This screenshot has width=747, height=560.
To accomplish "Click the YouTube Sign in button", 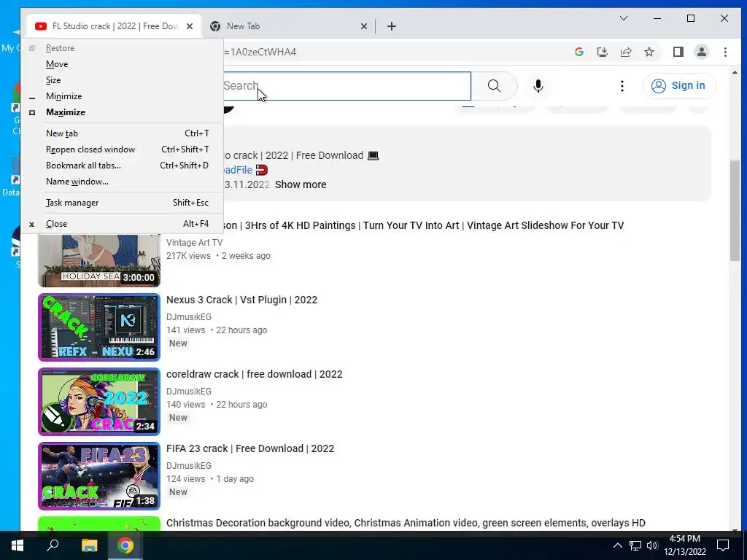I will click(678, 86).
